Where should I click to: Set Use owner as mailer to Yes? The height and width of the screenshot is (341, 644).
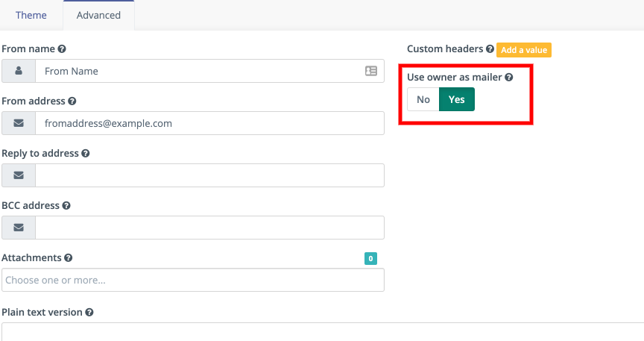click(x=457, y=100)
